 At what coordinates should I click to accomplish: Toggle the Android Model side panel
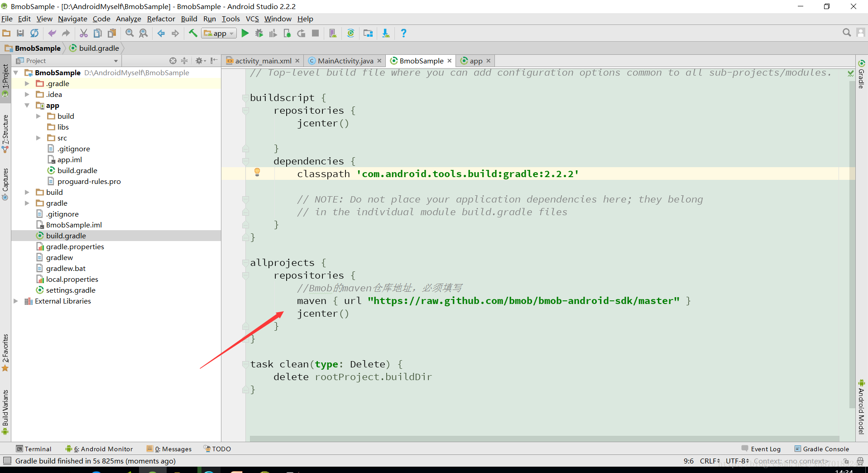862,407
